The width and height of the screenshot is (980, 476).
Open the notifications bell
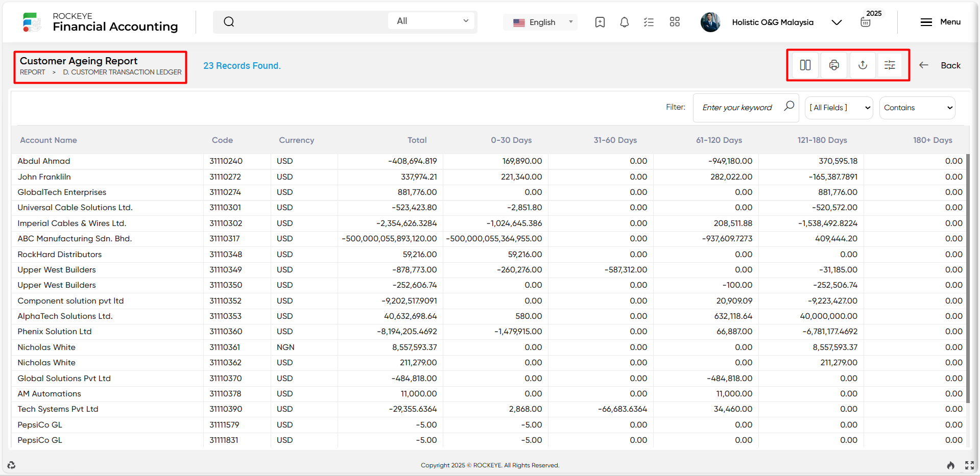pos(624,22)
